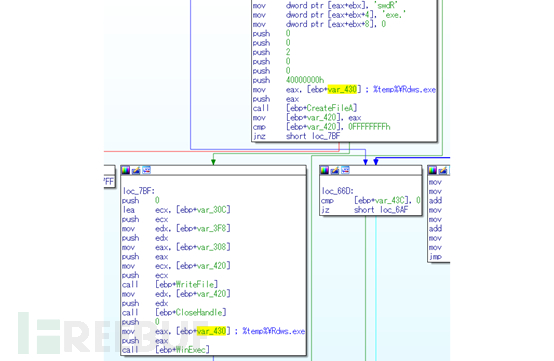Select the WriteFile call operand
This screenshot has width=554, height=361.
point(187,284)
